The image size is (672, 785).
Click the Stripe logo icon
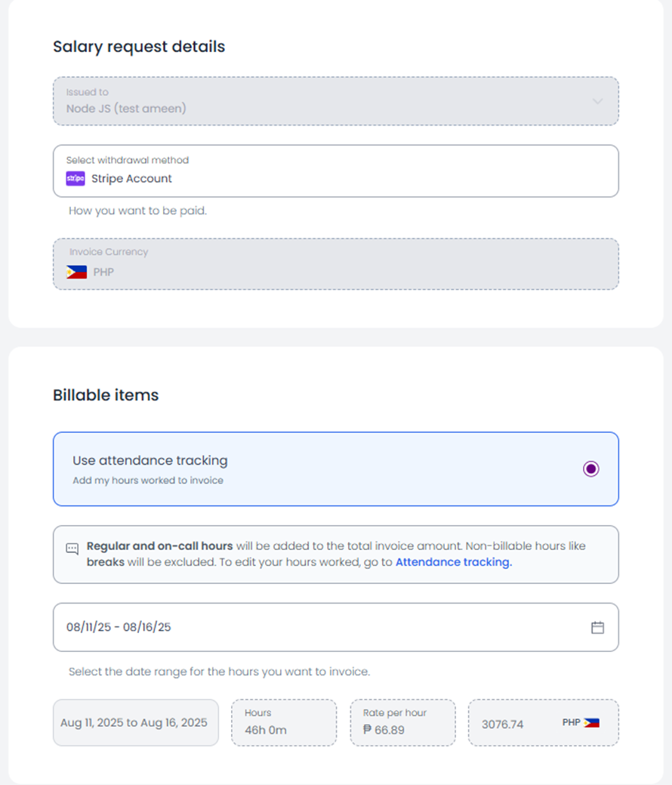tap(76, 179)
